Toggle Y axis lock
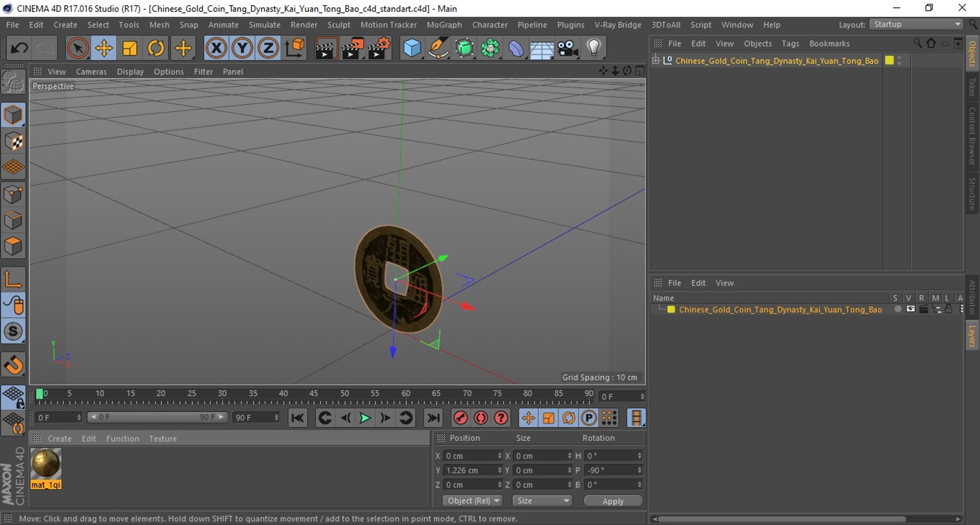This screenshot has height=525, width=980. [242, 49]
